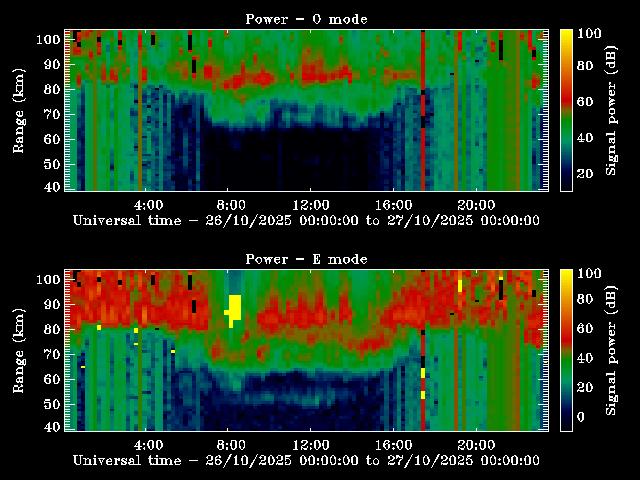Viewport: 640px width, 480px height.
Task: Click the 16:00 time tick under O mode plot
Action: 393,203
